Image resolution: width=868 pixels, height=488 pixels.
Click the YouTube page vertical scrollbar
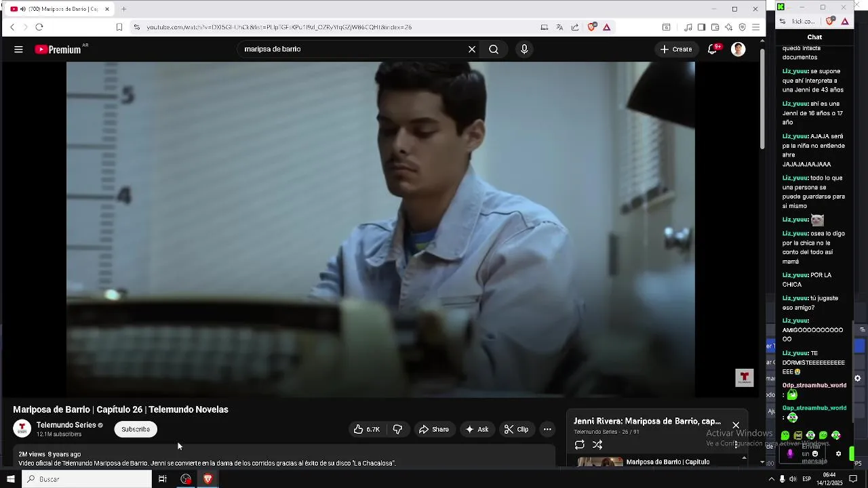pos(762,98)
